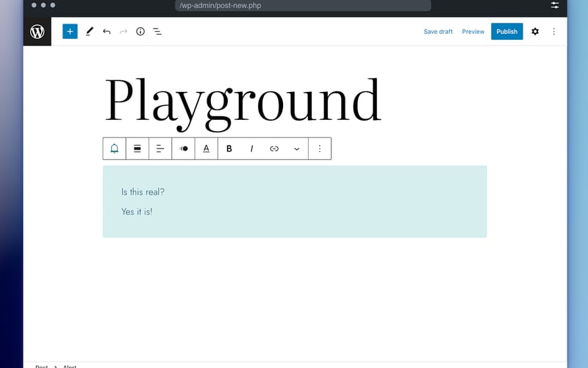This screenshot has height=368, width=588.
Task: Open the block inserter plus button
Action: click(x=70, y=32)
